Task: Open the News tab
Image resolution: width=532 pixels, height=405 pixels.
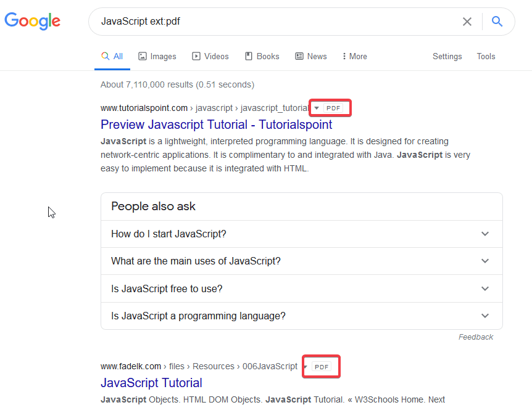Action: (x=311, y=56)
